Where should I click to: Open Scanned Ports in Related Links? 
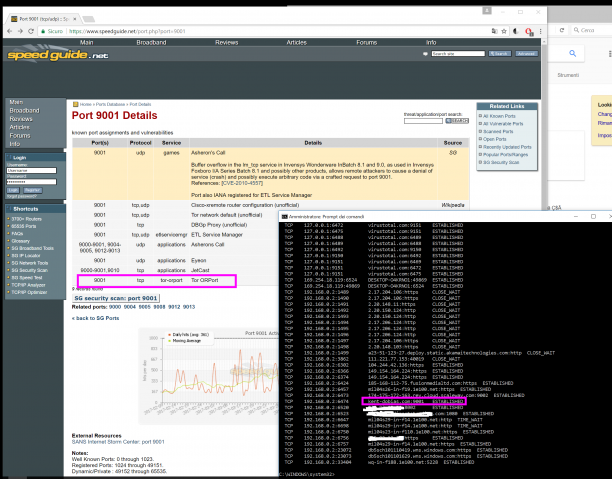point(498,132)
